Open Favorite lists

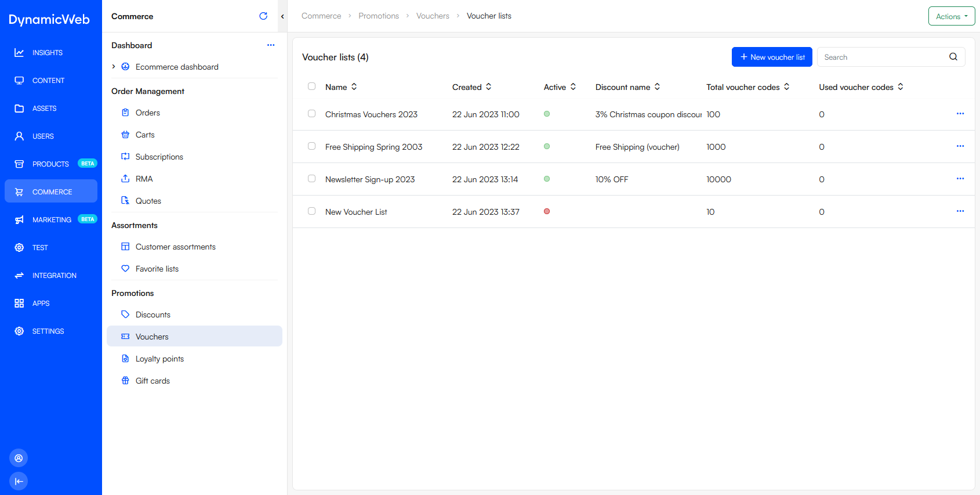coord(194,269)
